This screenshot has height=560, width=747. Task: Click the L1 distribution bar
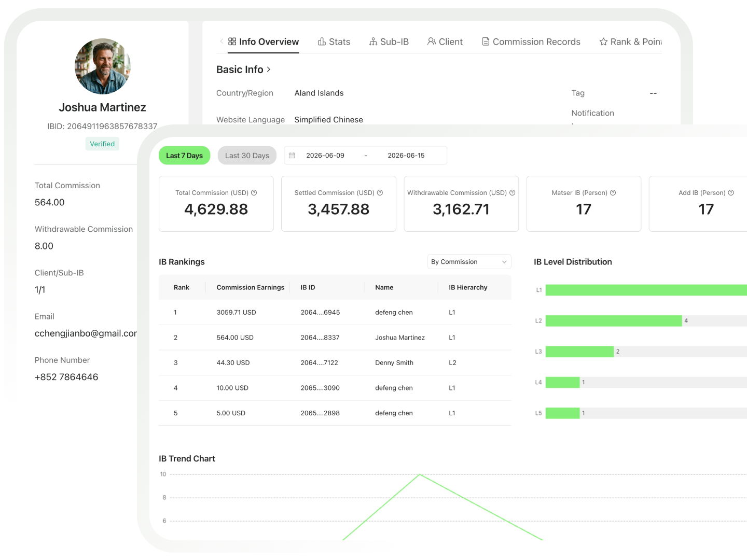pos(646,290)
